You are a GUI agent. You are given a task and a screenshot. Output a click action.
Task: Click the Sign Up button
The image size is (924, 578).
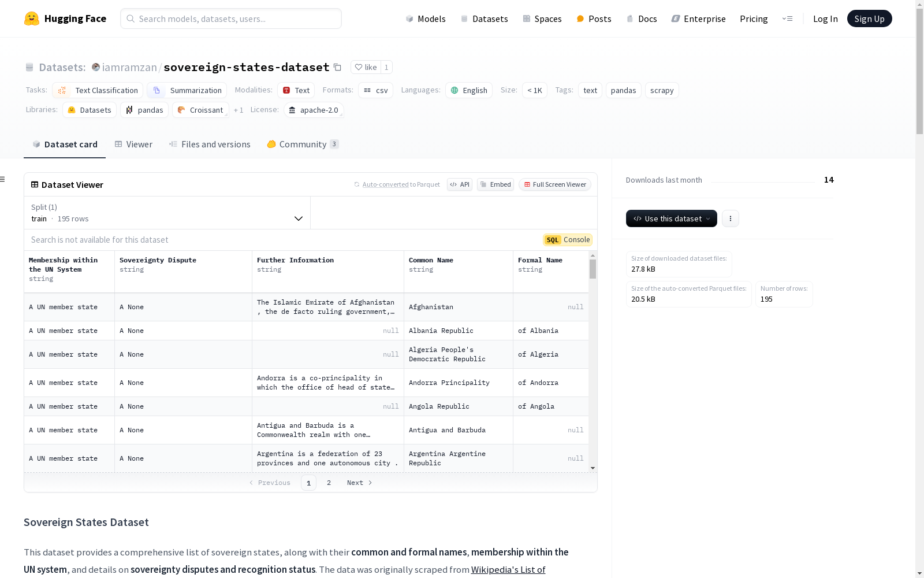point(869,18)
